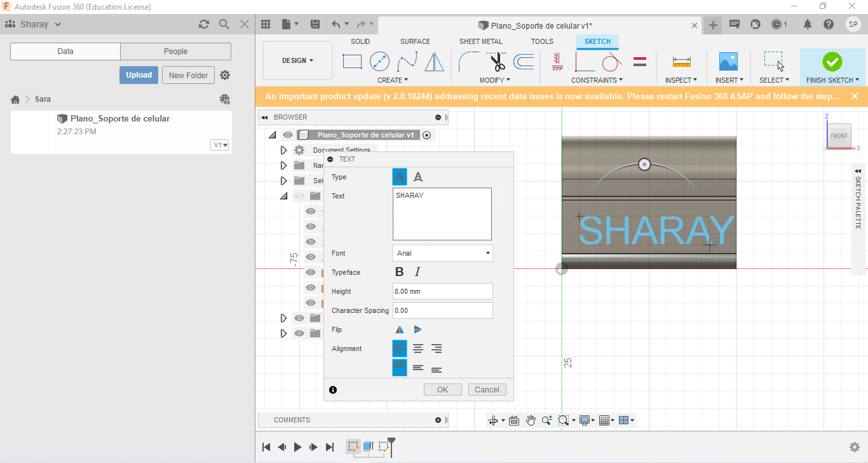Screen dimensions: 868x463
Task: Click the Undo arrow
Action: (336, 24)
